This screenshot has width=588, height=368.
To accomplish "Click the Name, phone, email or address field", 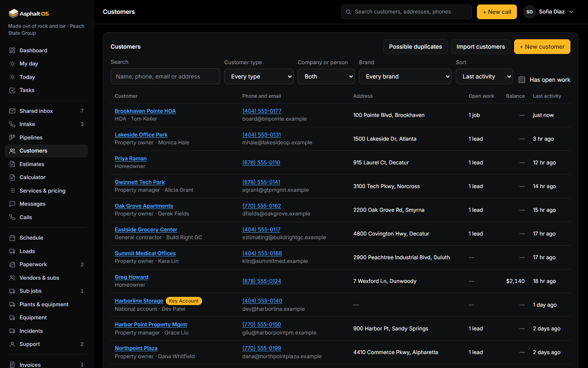I will coord(165,76).
